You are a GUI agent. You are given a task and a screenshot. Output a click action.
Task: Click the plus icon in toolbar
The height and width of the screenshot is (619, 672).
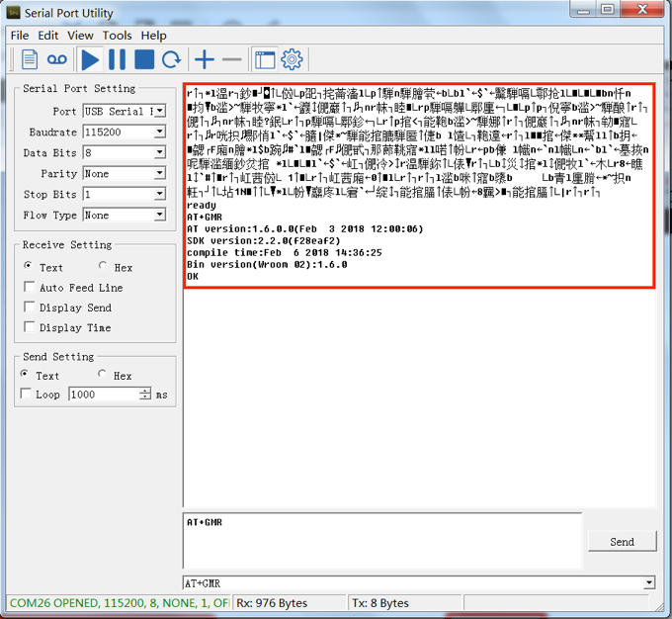(x=204, y=60)
